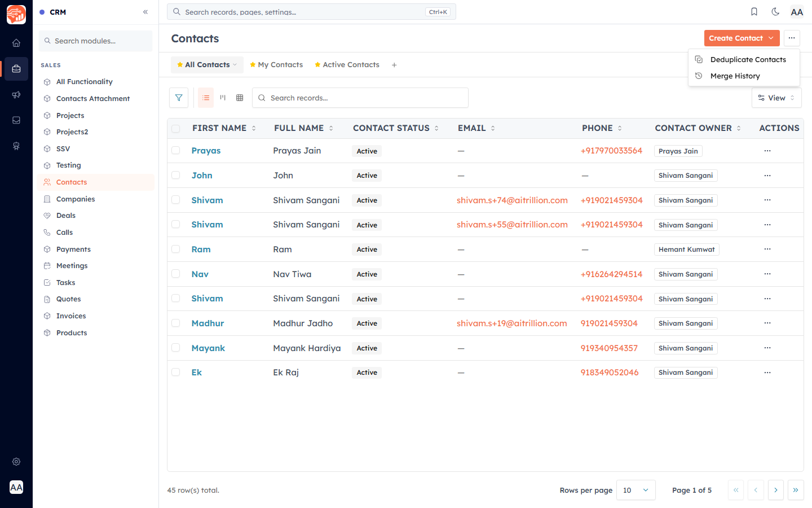
Task: Check the Ek row checkbox
Action: point(176,372)
